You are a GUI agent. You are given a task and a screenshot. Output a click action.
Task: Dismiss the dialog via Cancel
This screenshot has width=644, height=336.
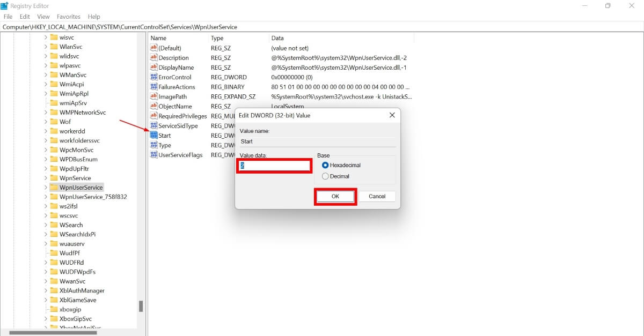pos(377,196)
